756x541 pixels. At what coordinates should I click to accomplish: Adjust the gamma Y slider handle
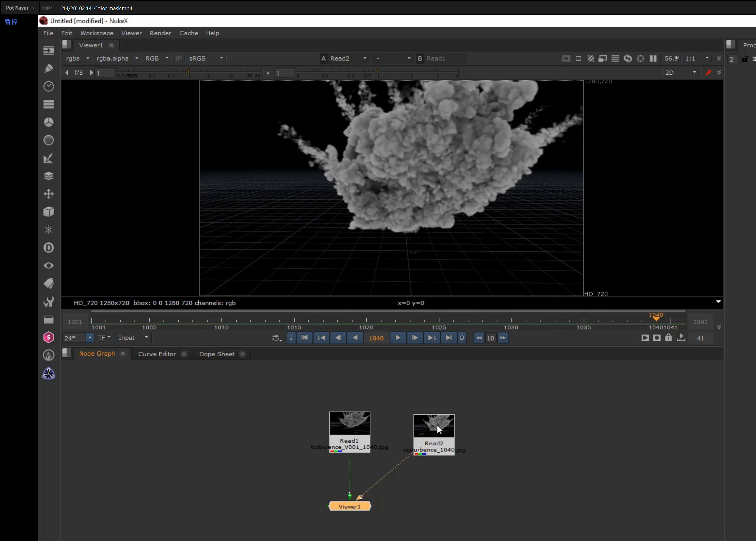point(377,71)
